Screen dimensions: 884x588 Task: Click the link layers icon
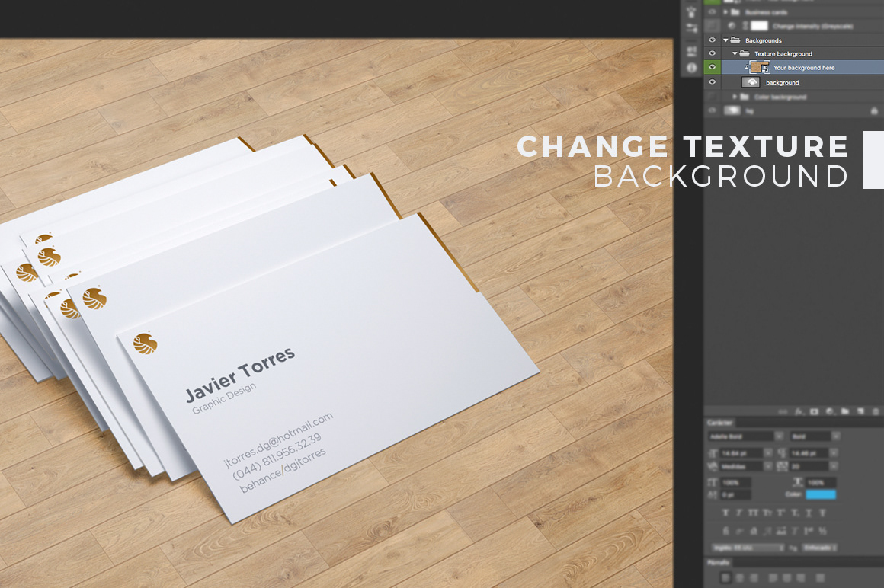(x=783, y=412)
